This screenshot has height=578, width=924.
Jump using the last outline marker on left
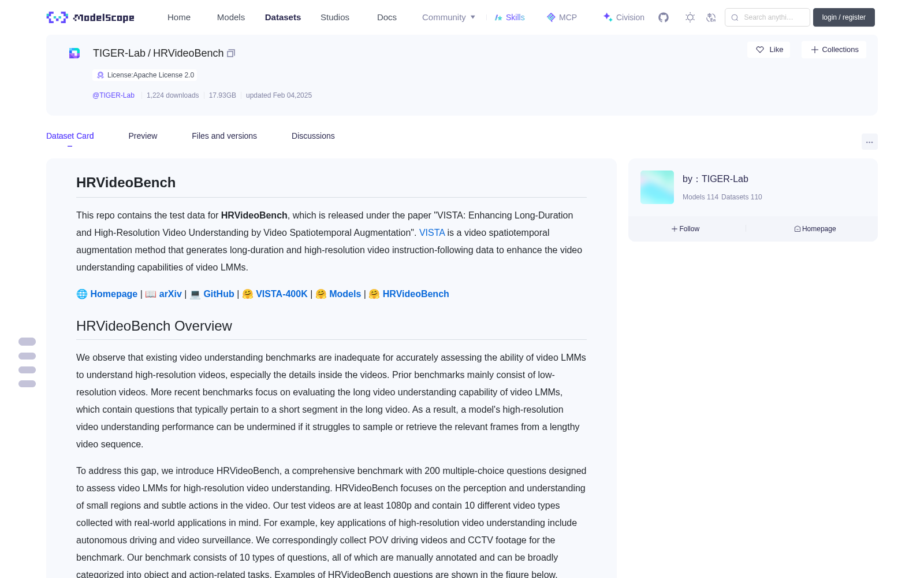point(27,384)
